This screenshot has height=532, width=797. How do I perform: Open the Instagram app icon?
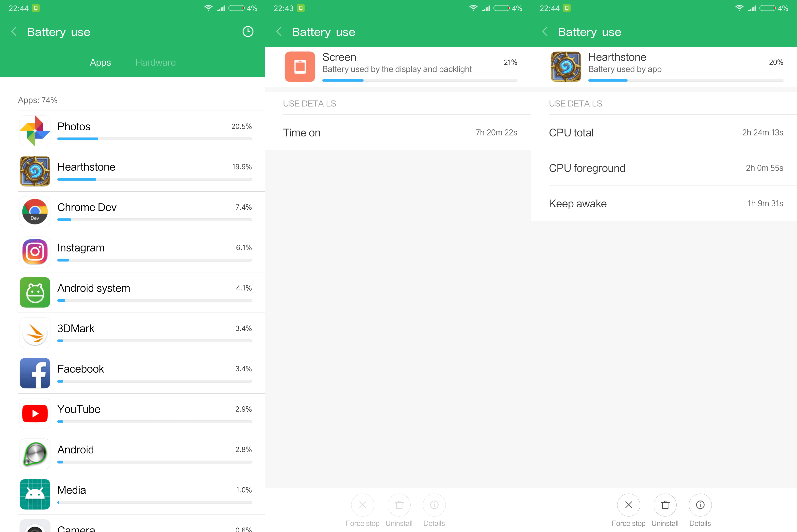35,252
